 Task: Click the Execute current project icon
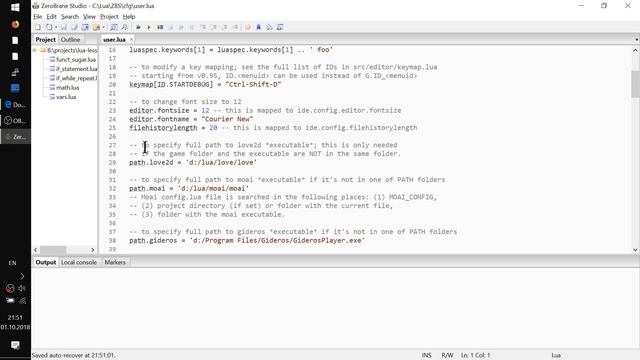[x=138, y=27]
